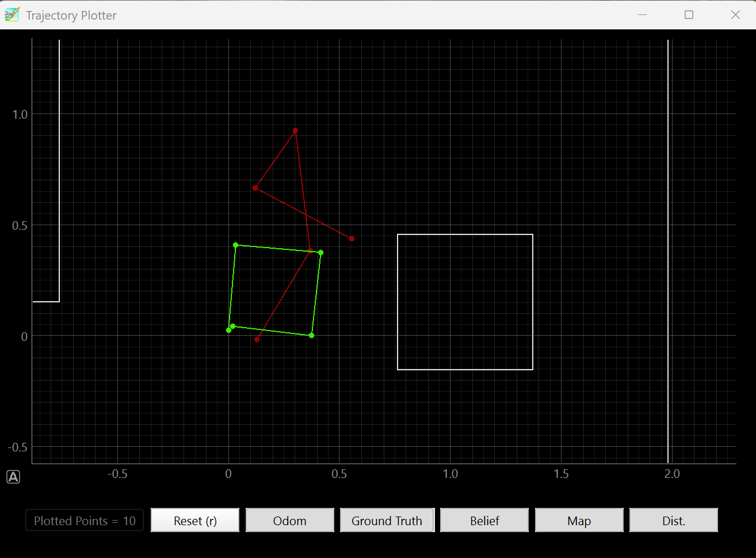Toggle the Odom trajectory button
This screenshot has width=756, height=558.
(x=290, y=521)
